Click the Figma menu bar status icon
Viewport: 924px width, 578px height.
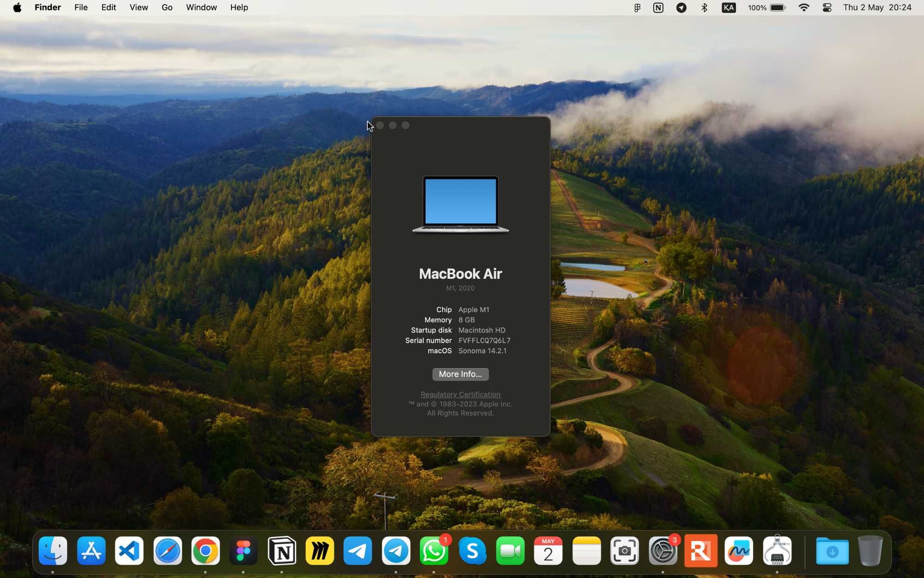coord(637,7)
